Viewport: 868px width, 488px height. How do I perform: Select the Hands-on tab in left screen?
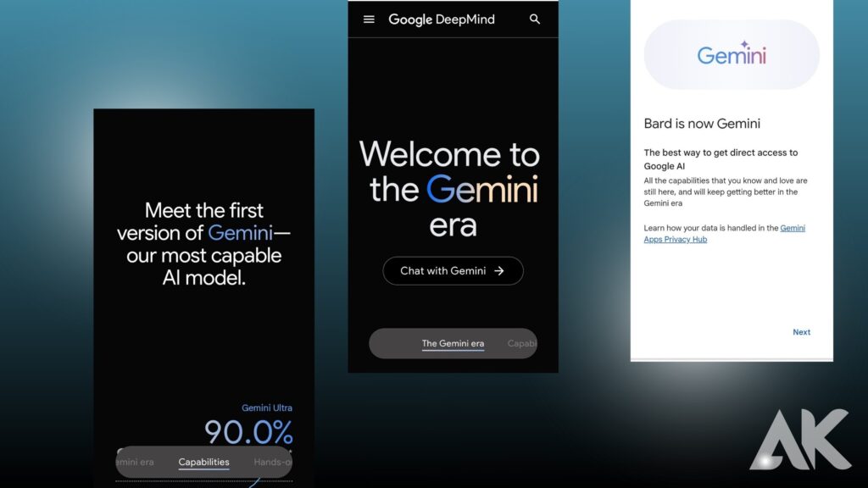(x=272, y=462)
